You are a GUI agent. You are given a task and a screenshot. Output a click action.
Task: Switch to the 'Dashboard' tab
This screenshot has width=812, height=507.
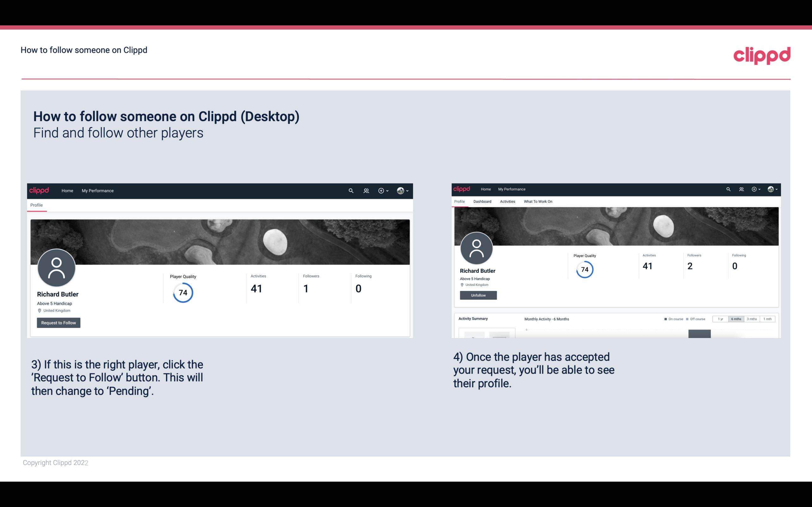pyautogui.click(x=482, y=202)
